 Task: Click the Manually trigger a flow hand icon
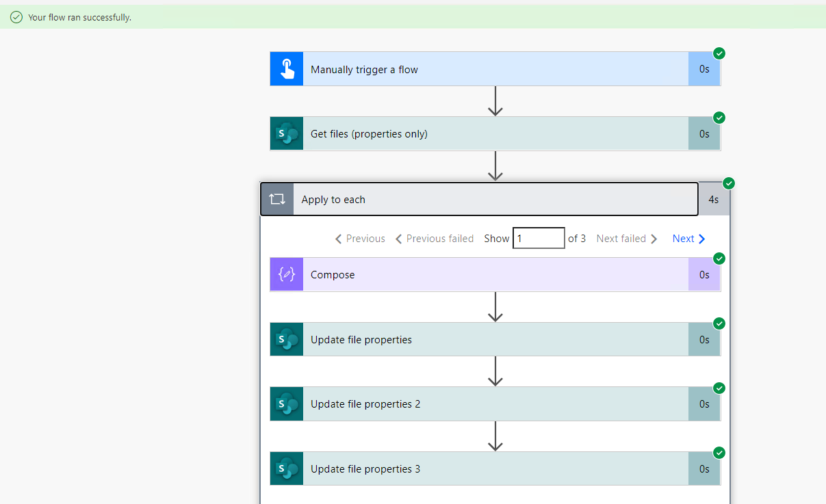[287, 69]
